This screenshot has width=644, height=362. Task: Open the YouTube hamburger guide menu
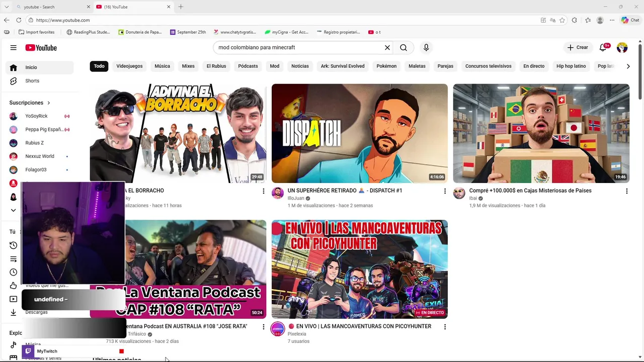(x=14, y=48)
